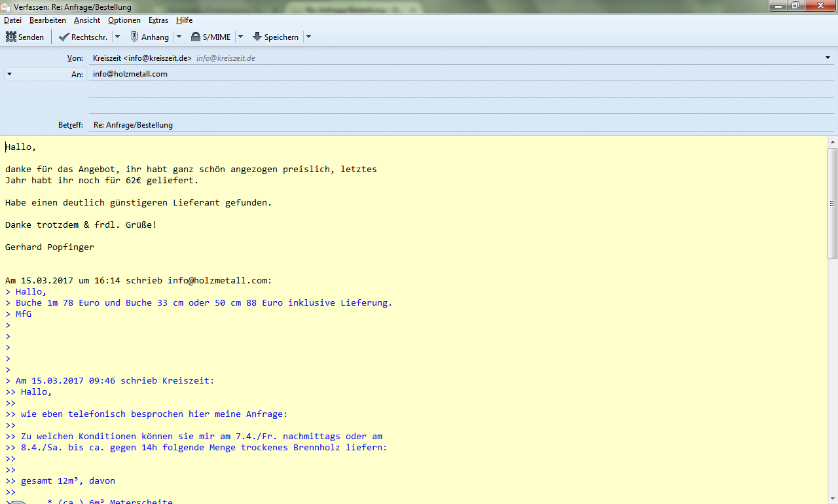838x504 pixels.
Task: Expand the Rechtschr. language dropdown arrow
Action: coord(117,37)
